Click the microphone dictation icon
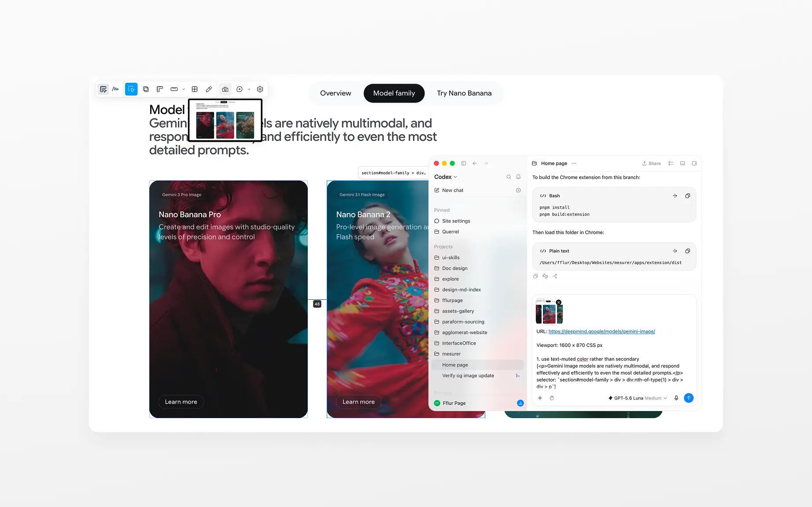Image resolution: width=812 pixels, height=507 pixels. 676,398
